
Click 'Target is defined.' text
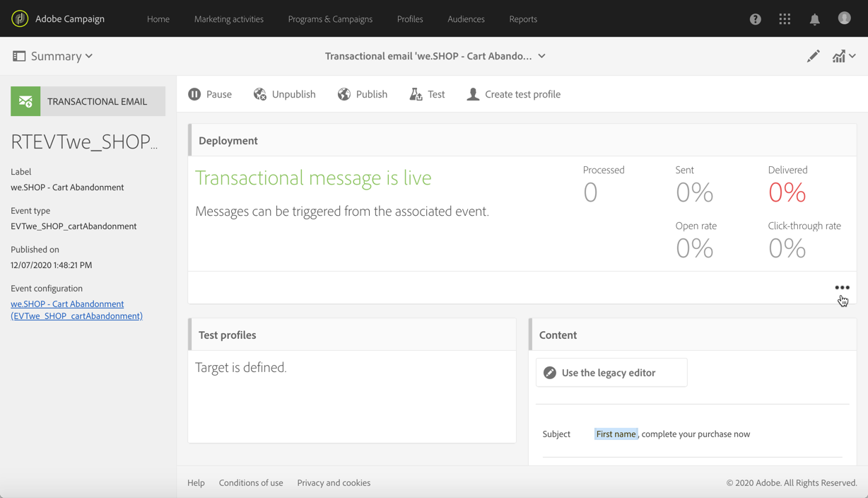(241, 368)
